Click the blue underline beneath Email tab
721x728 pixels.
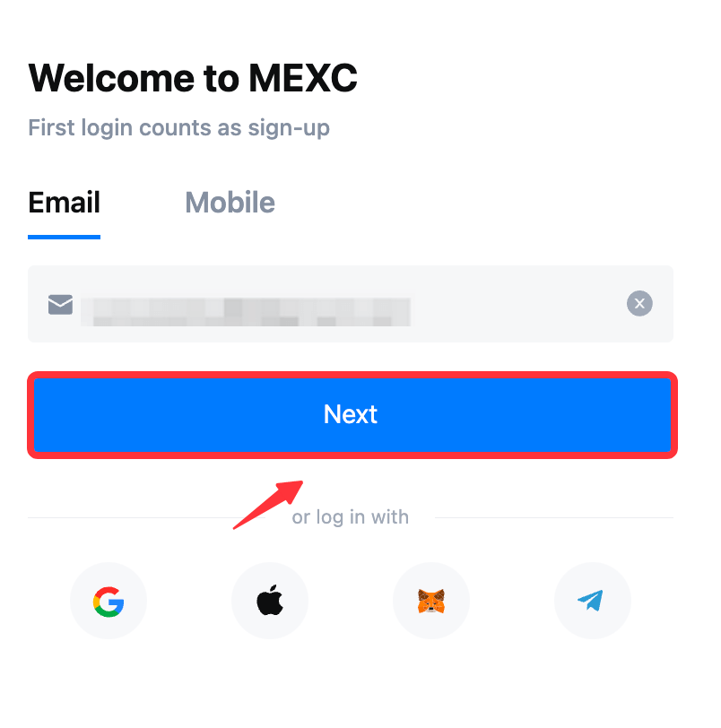(x=64, y=238)
